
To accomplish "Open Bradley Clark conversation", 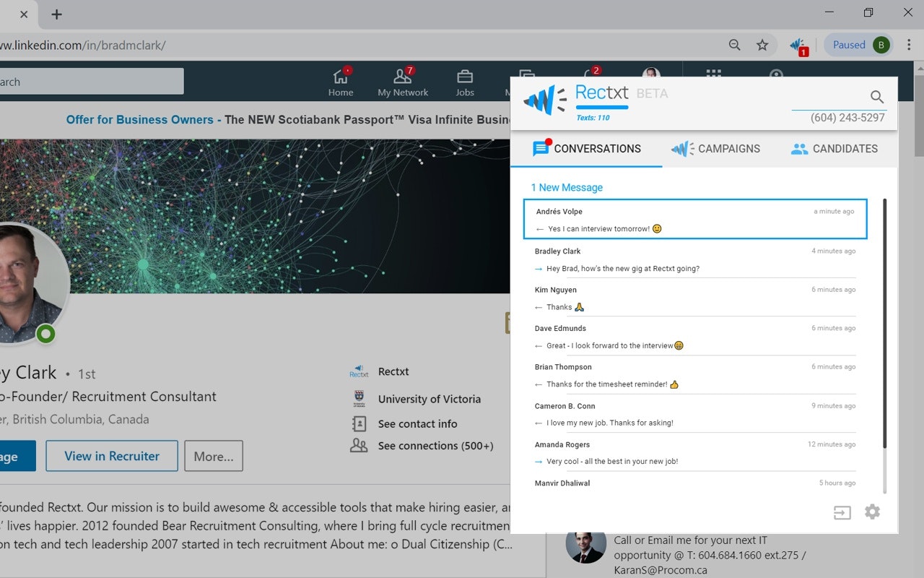I will tap(695, 259).
